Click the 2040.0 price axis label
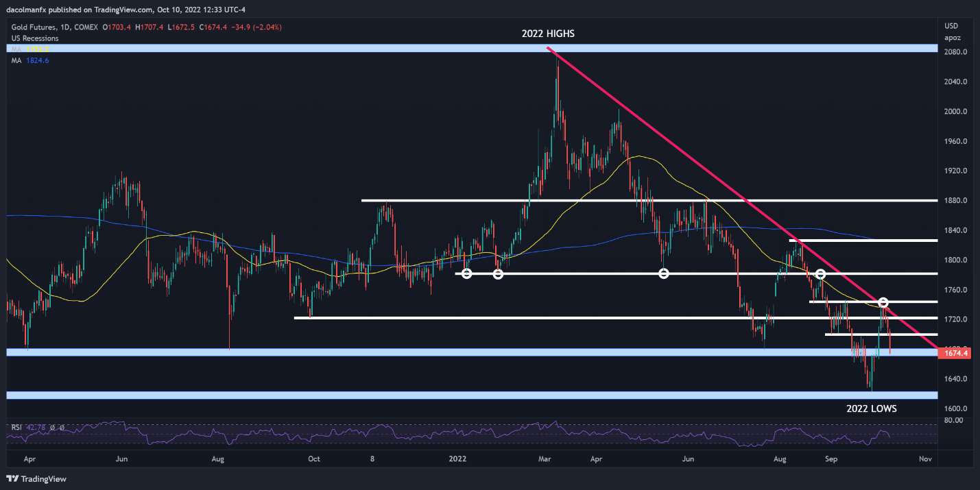Image resolution: width=980 pixels, height=490 pixels. click(955, 82)
